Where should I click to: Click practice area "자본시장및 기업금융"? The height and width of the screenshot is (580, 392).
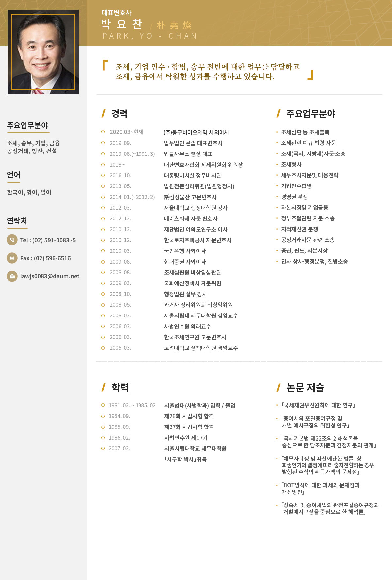(x=305, y=207)
